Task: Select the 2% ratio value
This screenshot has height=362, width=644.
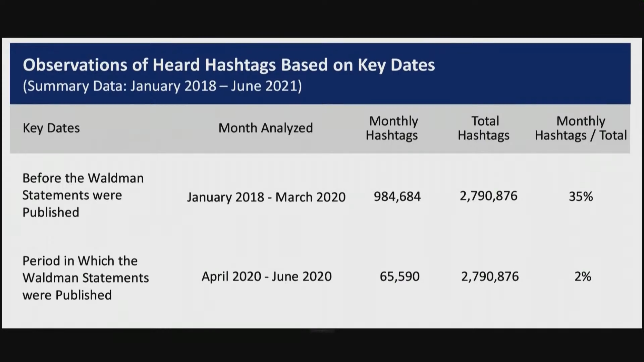Action: (583, 277)
